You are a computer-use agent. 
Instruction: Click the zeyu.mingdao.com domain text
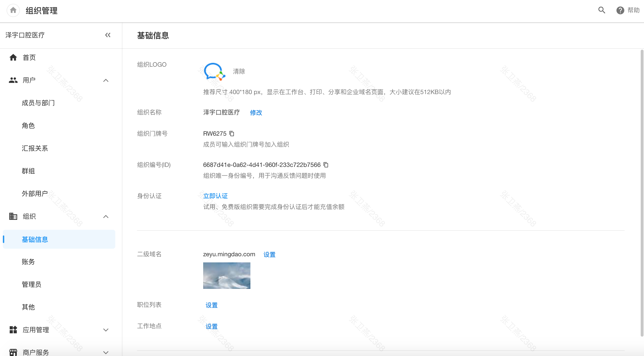(229, 254)
